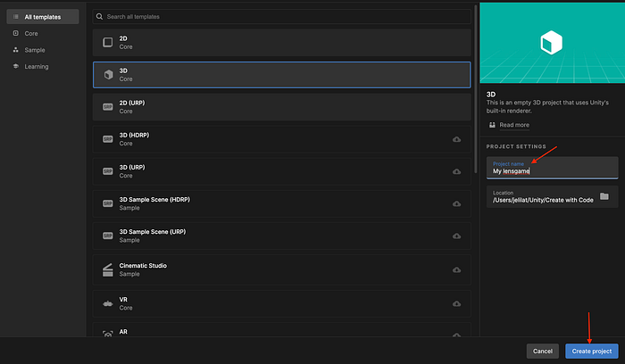Select the VR Core template

(281, 304)
